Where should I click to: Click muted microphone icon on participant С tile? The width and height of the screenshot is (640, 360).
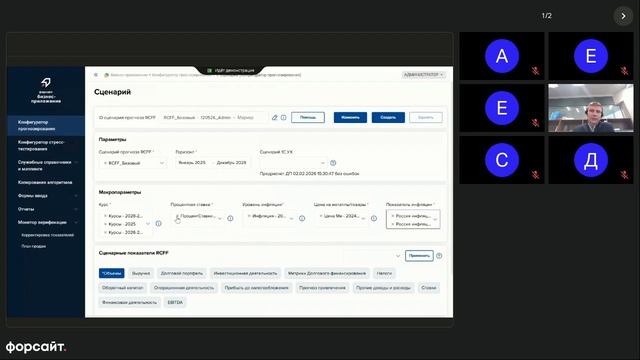535,175
